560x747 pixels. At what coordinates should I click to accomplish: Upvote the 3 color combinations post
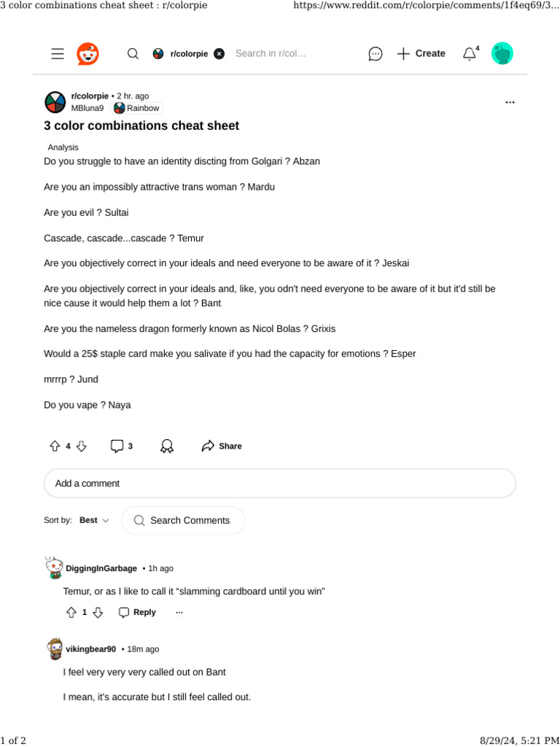[x=55, y=446]
